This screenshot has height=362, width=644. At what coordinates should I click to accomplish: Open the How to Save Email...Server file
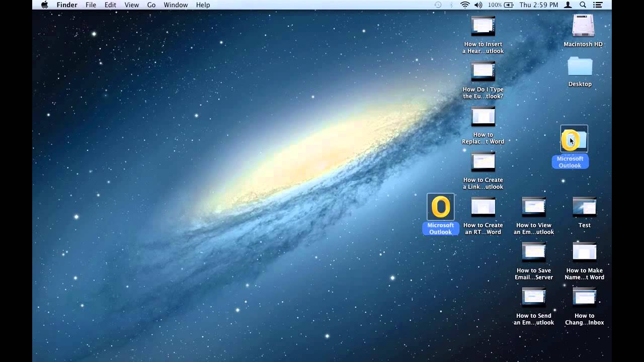pos(534,252)
